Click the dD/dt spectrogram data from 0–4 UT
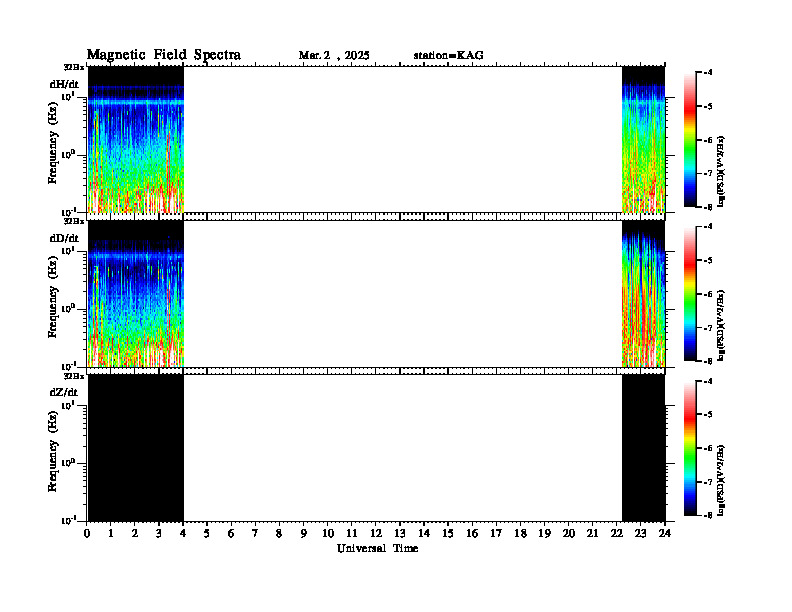Screen dimensions: 792x612 click(x=135, y=294)
